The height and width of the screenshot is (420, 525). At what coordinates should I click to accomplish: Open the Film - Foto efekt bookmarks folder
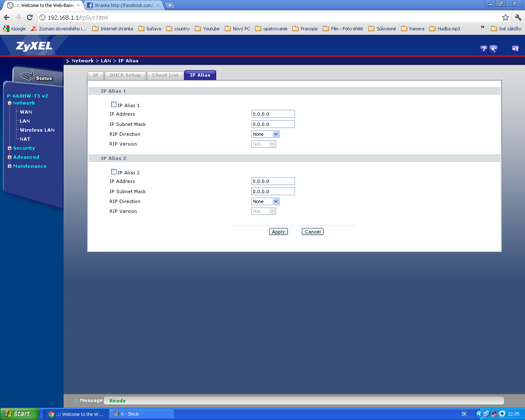pos(343,29)
